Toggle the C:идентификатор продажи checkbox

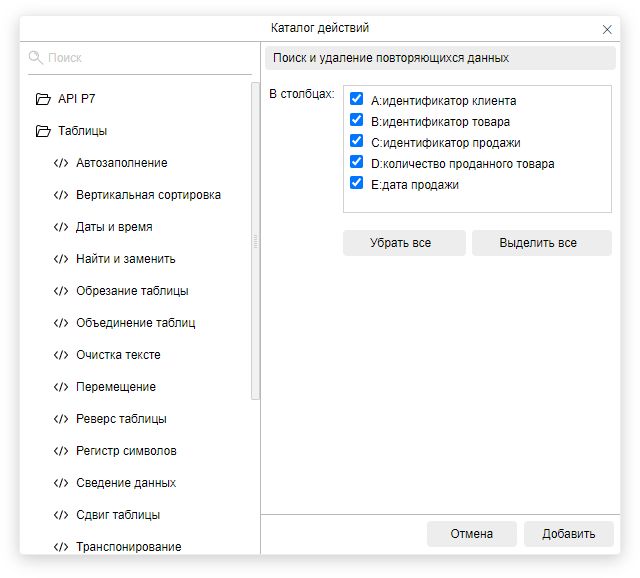pos(356,142)
